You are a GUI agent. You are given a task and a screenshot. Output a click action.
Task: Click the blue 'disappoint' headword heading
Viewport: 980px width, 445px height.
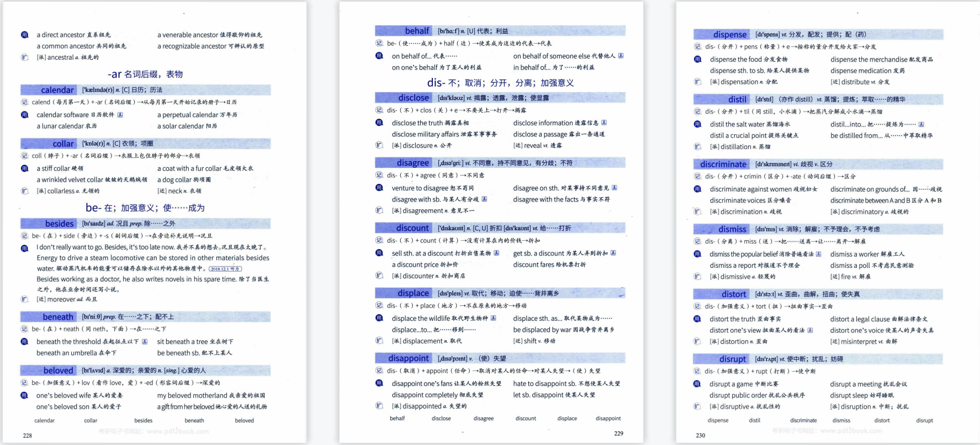[x=409, y=358]
